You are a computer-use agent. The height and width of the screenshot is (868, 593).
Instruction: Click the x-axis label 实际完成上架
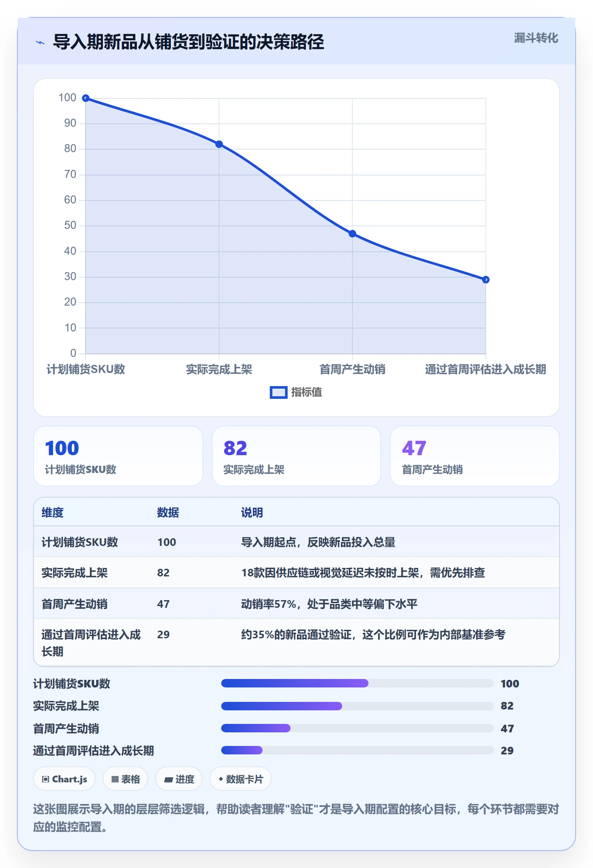(x=219, y=369)
